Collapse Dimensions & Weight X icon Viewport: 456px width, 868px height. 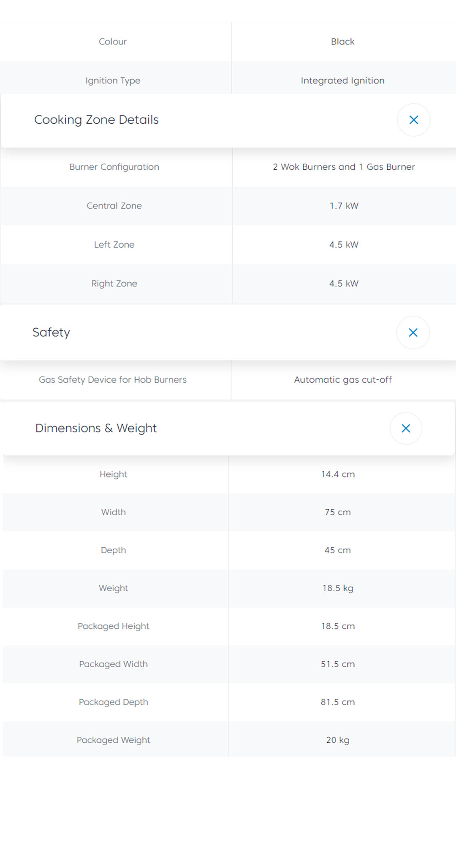pyautogui.click(x=406, y=428)
